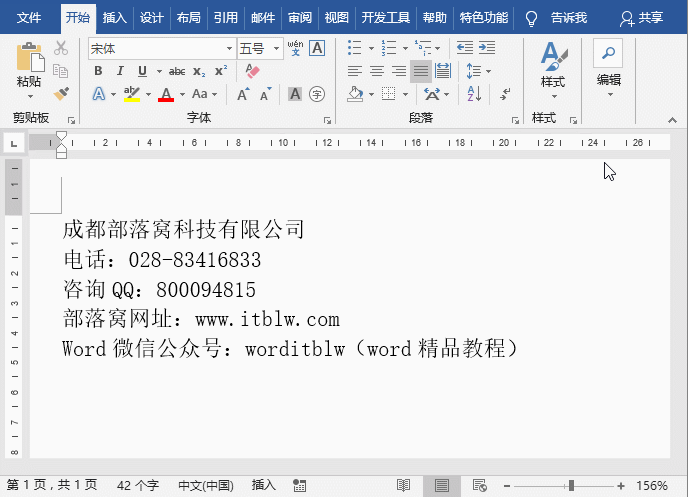Click the Borders icon

click(x=388, y=94)
